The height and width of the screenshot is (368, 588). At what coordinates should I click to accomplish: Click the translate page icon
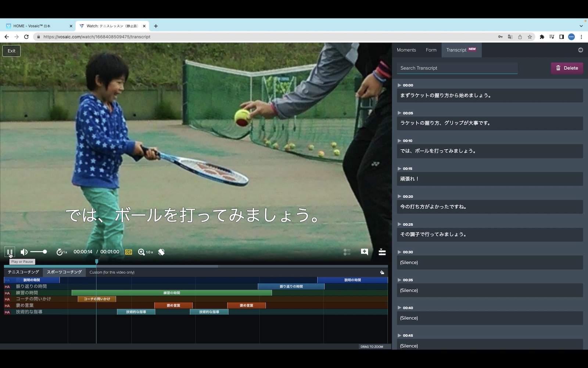point(510,37)
